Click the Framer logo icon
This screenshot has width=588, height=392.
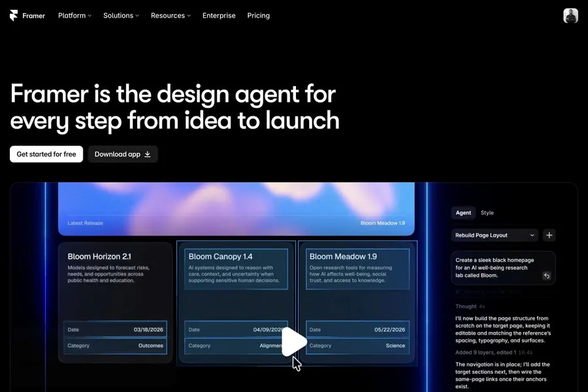point(14,16)
